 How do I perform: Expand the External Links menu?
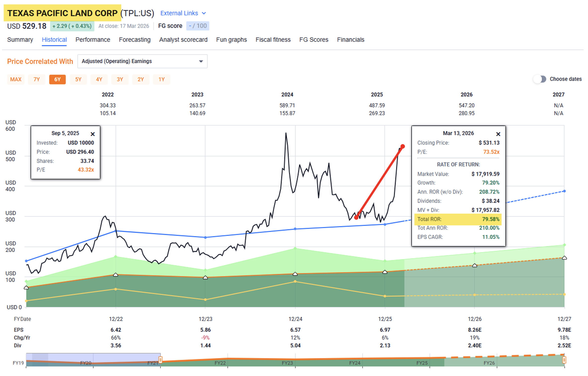click(x=179, y=13)
